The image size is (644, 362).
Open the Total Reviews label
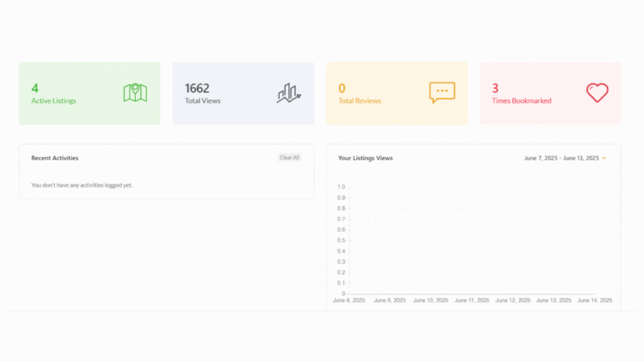[360, 101]
